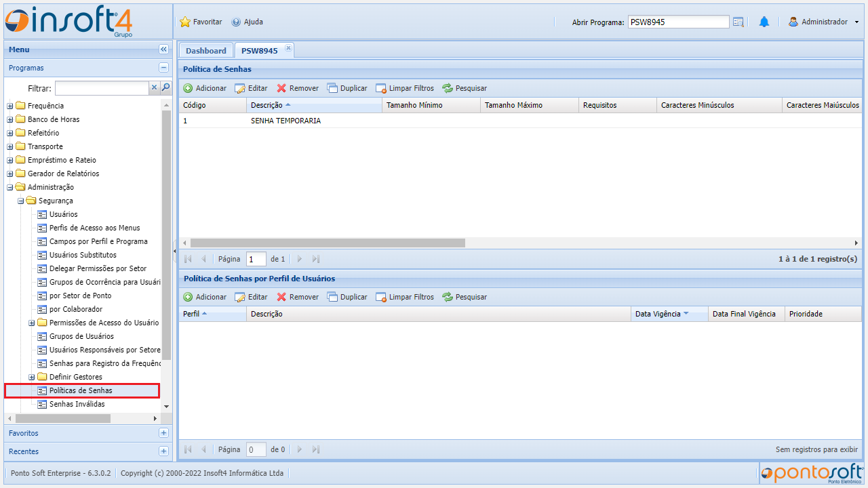The image size is (868, 488).
Task: Open the Ajuda help icon
Action: 236,22
